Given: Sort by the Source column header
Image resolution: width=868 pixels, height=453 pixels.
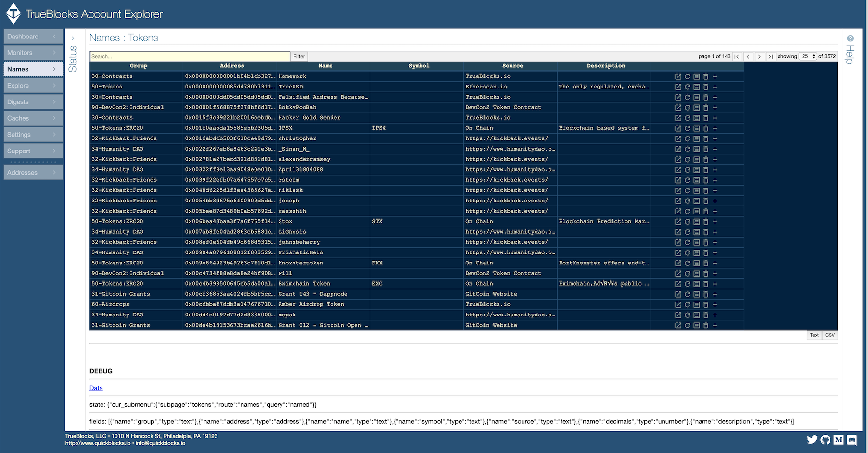Looking at the screenshot, I should (512, 66).
